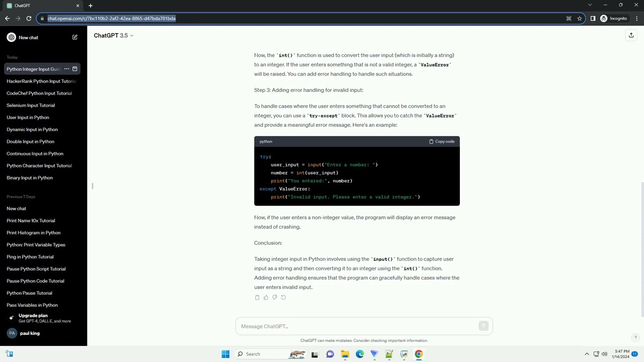The image size is (644, 362).
Task: Open the Widgets button in the taskbar
Action: (10, 354)
